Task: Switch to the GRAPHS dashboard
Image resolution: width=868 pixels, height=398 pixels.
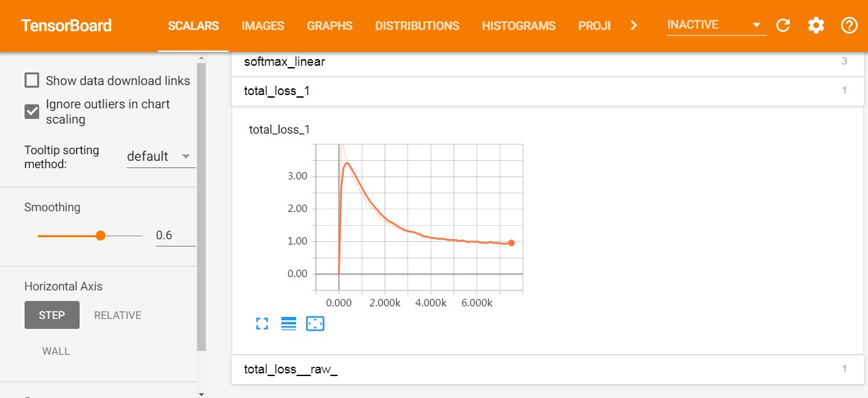Action: coord(329,26)
